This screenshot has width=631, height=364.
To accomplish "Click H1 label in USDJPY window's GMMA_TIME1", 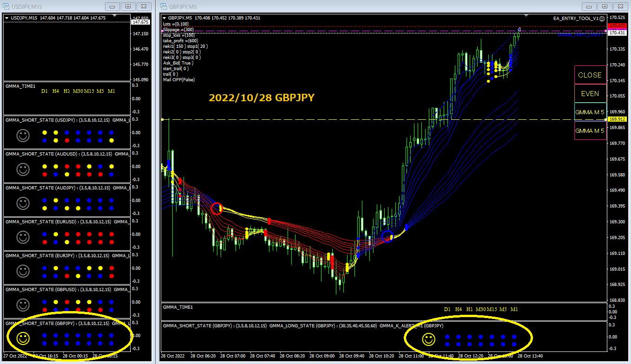I will [67, 91].
